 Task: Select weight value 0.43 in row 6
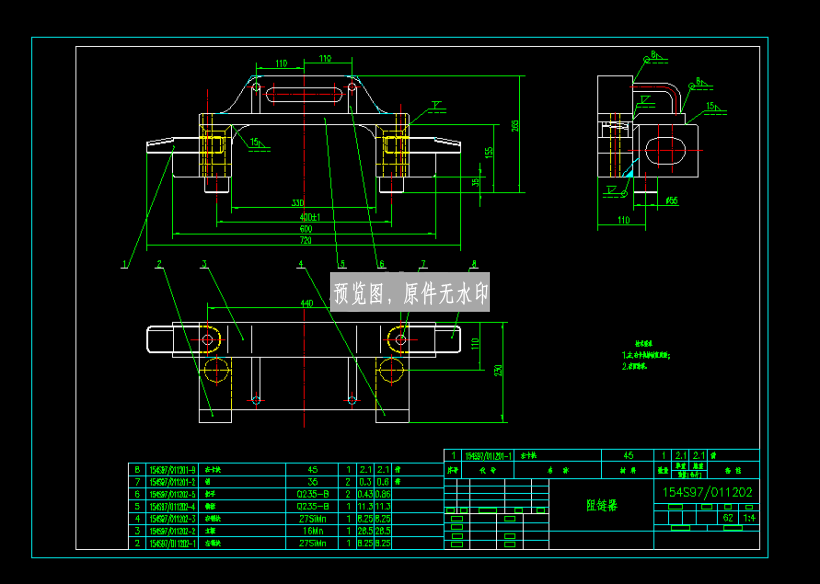[x=365, y=494]
